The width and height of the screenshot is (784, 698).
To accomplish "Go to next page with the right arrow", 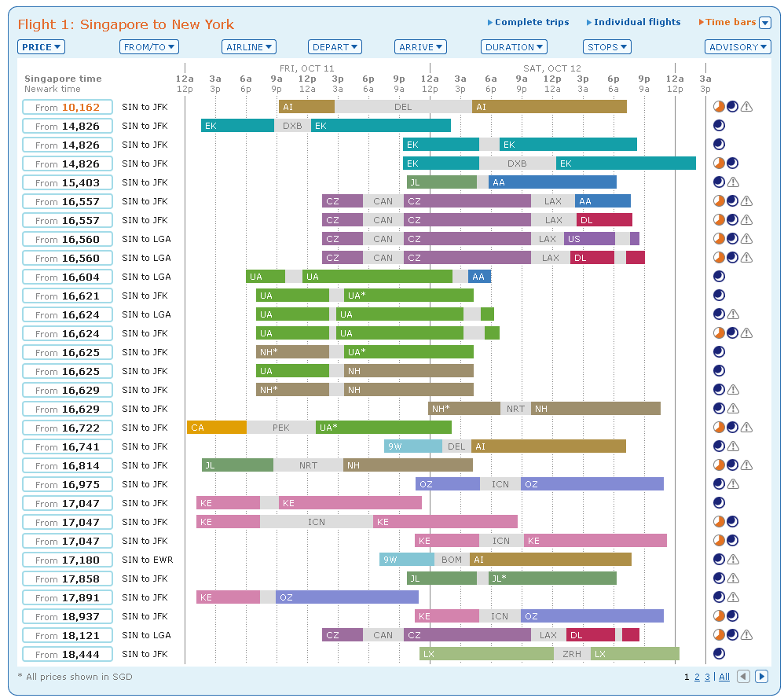I will click(x=761, y=677).
